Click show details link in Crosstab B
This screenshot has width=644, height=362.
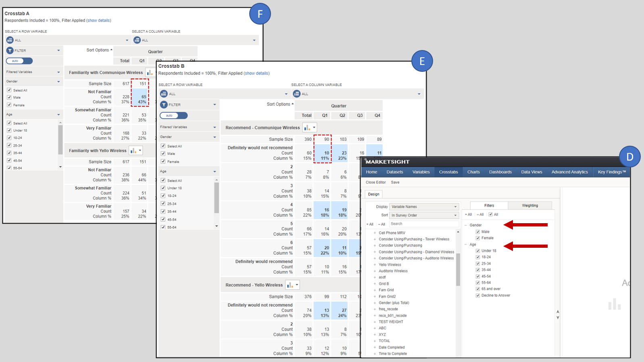click(x=256, y=73)
